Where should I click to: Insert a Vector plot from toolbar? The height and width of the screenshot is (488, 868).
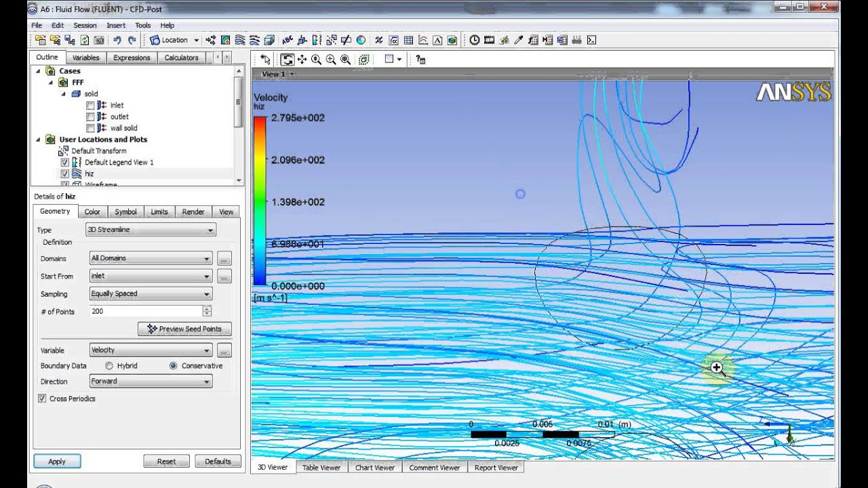(x=211, y=40)
